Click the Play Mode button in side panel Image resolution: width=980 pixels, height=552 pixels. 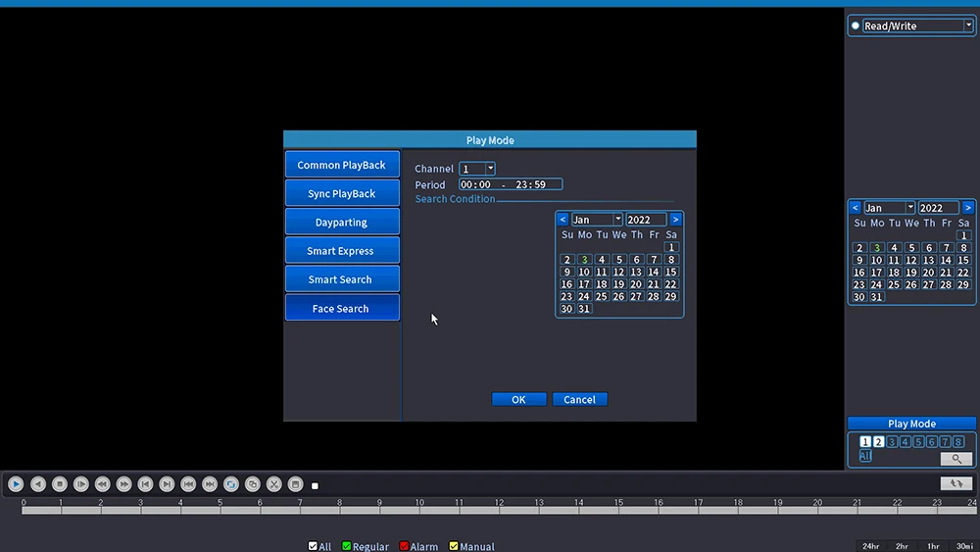tap(911, 424)
